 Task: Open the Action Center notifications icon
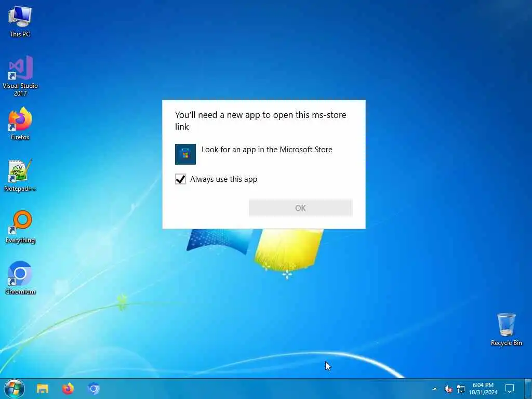[510, 389]
